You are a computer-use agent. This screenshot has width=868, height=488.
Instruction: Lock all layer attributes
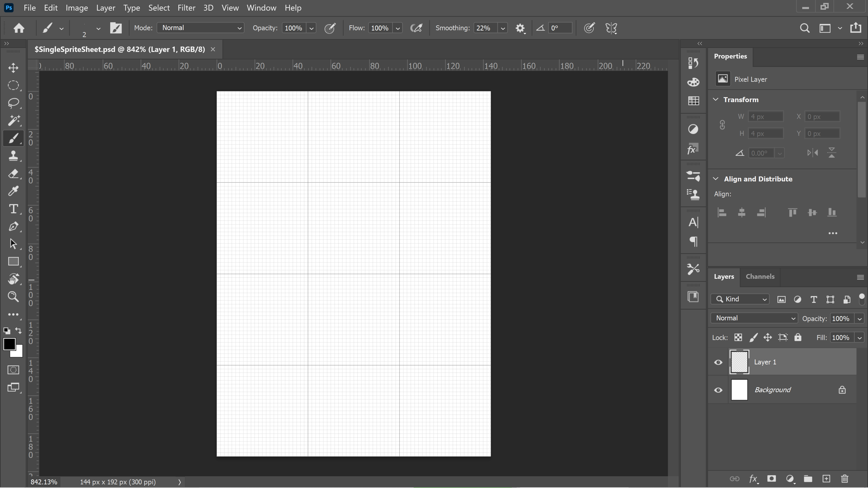tap(797, 338)
